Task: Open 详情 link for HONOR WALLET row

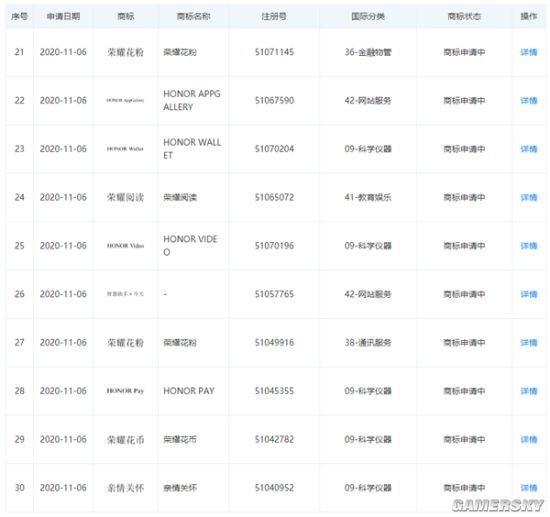Action: [529, 149]
